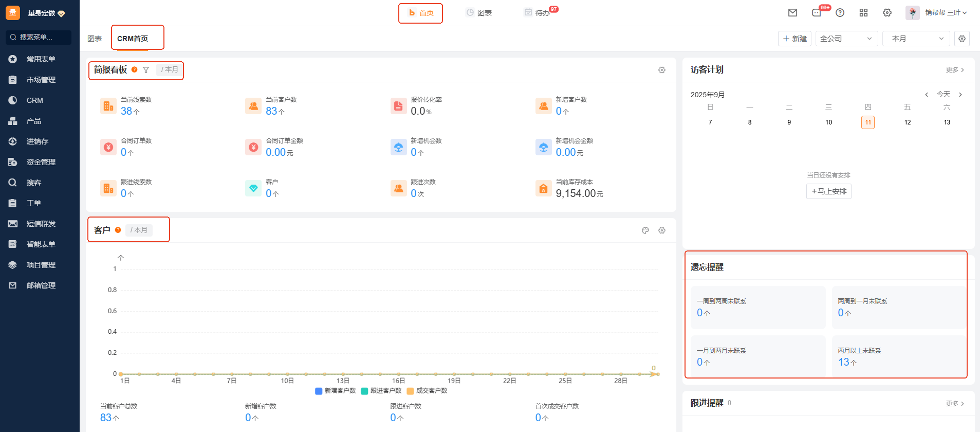Toggle the 新增客户数 legend series

coord(335,391)
